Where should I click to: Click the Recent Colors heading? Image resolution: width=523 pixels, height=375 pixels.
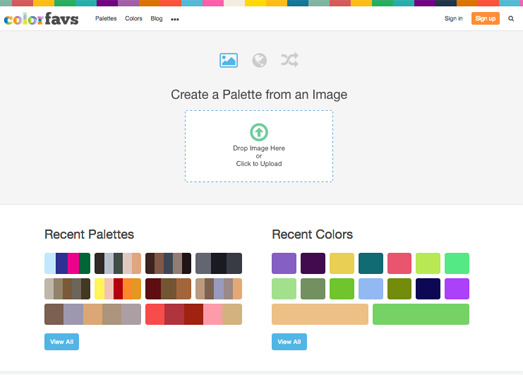312,235
